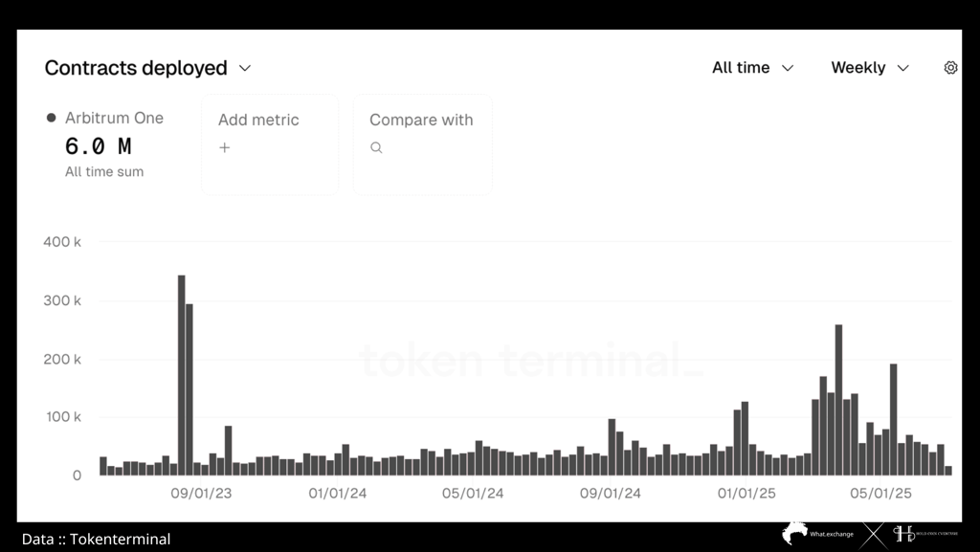Click the What.exchange whale logo

click(794, 533)
